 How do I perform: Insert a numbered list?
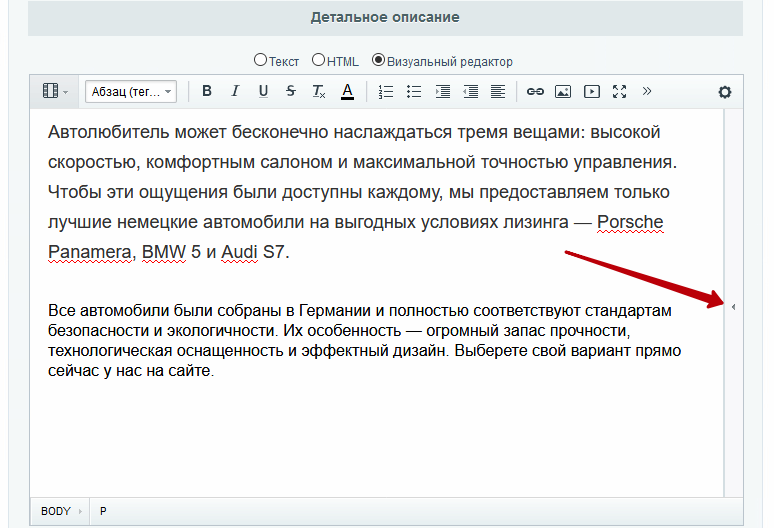tap(386, 92)
